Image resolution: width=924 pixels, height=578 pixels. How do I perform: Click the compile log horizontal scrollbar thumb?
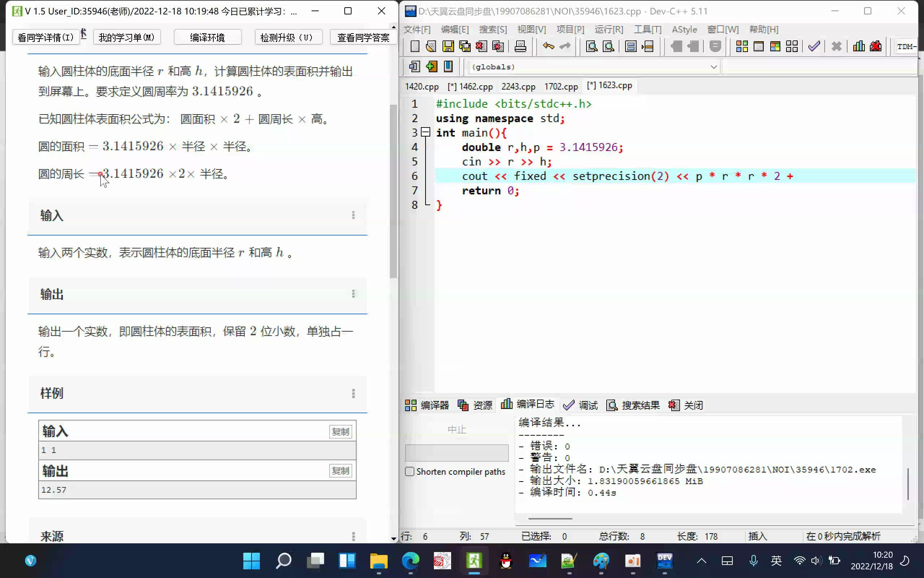pos(550,519)
